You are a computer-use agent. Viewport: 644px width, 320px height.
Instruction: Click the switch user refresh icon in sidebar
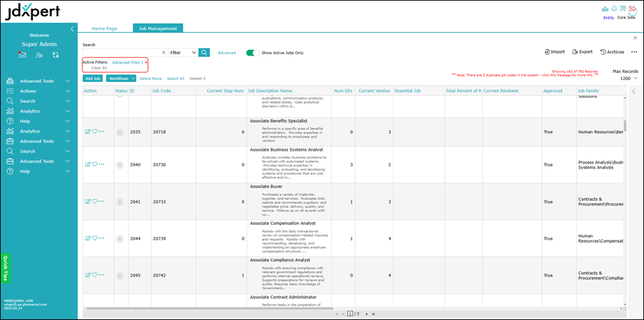56,54
